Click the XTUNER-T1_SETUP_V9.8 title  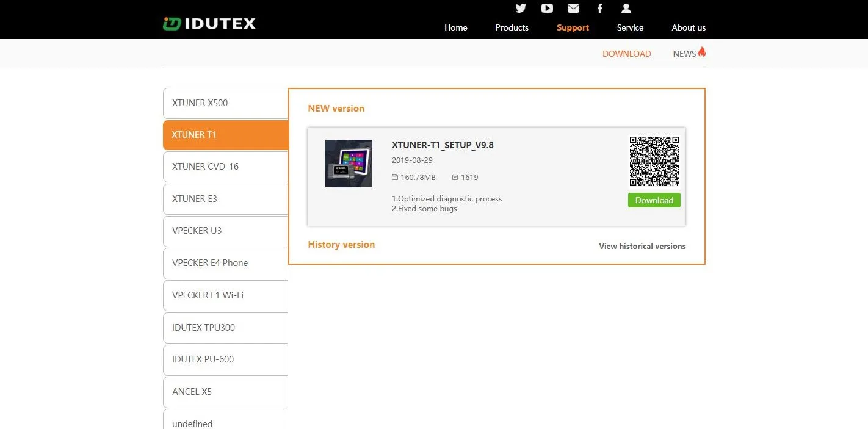click(x=443, y=145)
